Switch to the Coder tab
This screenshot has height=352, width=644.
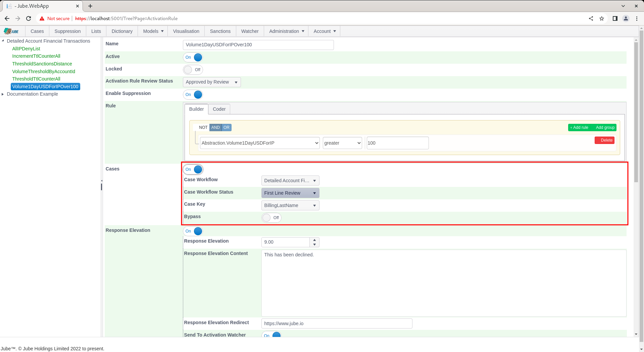click(219, 109)
